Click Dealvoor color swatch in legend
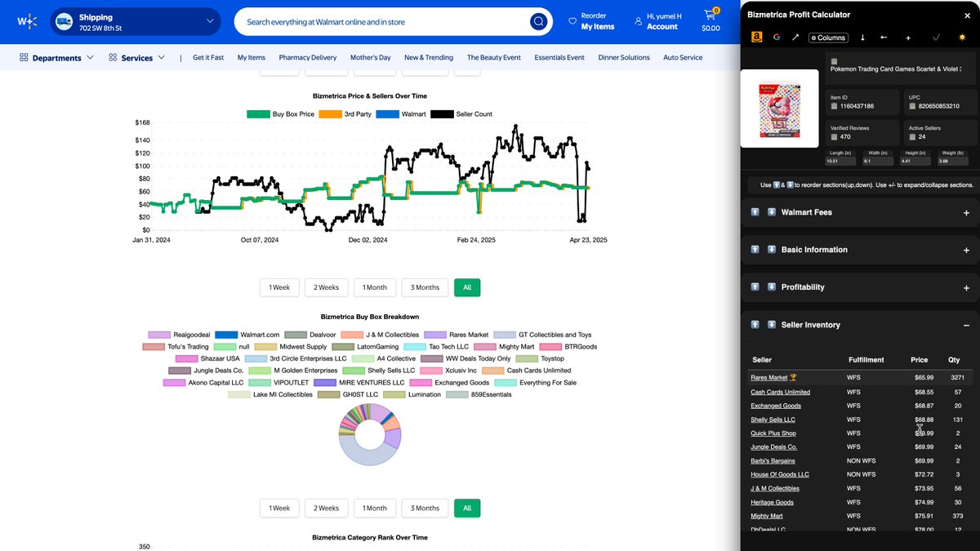Screen dimensions: 980x551 click(296, 335)
